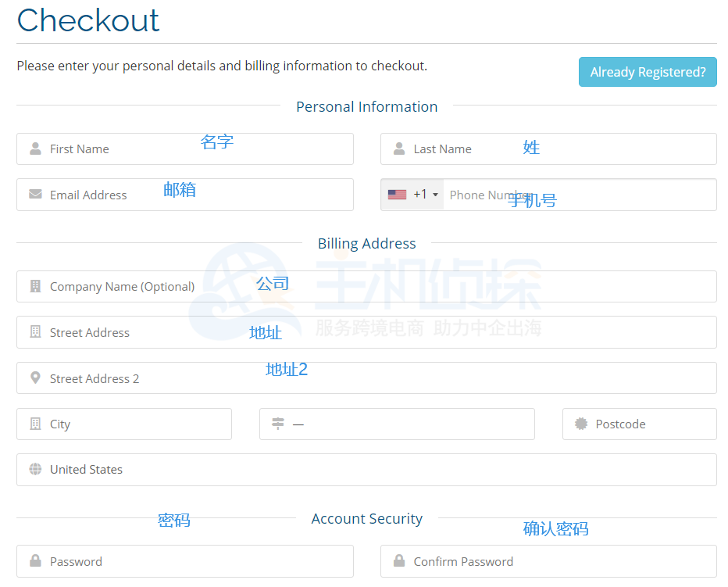The image size is (728, 587).
Task: Focus the Postcode input field
Action: point(639,424)
